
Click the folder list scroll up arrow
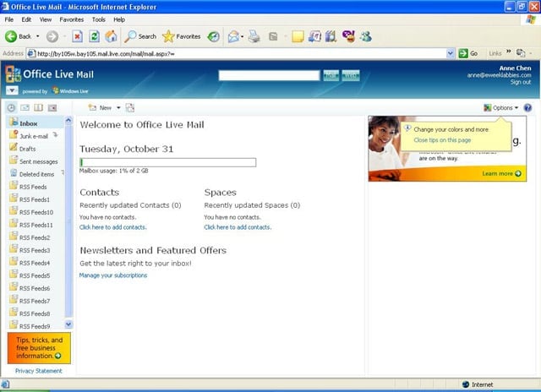[x=68, y=121]
